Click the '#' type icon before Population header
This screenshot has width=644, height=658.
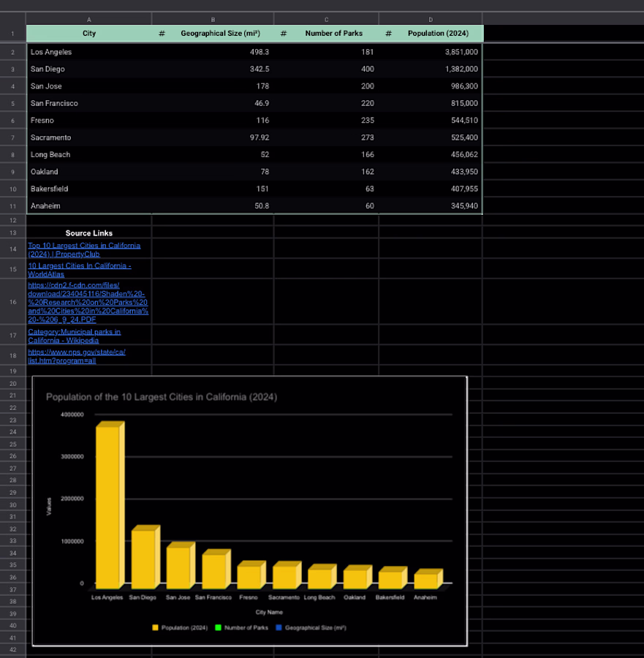click(x=388, y=34)
